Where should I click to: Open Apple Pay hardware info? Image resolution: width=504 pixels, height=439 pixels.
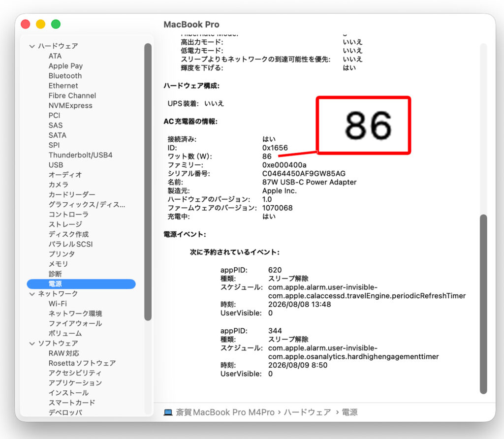(x=65, y=66)
